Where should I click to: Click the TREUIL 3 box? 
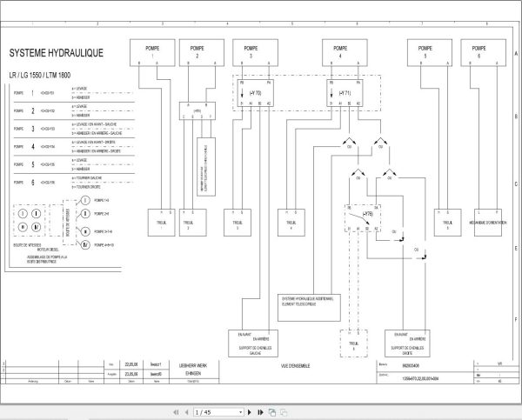pyautogui.click(x=238, y=223)
